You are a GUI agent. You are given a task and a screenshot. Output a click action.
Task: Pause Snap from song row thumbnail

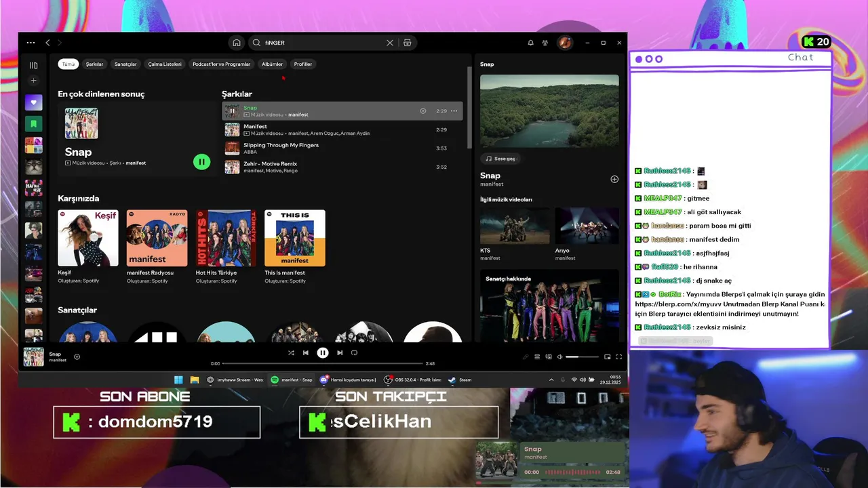(x=232, y=110)
